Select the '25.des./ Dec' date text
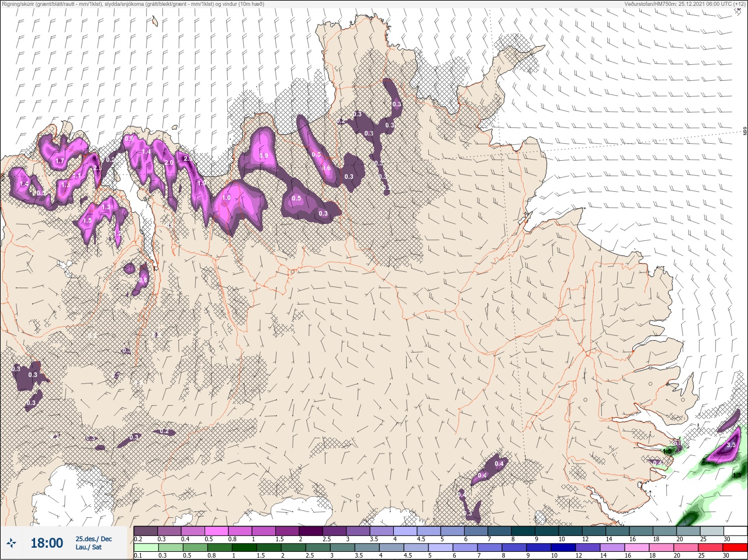The image size is (748, 560). pyautogui.click(x=93, y=539)
